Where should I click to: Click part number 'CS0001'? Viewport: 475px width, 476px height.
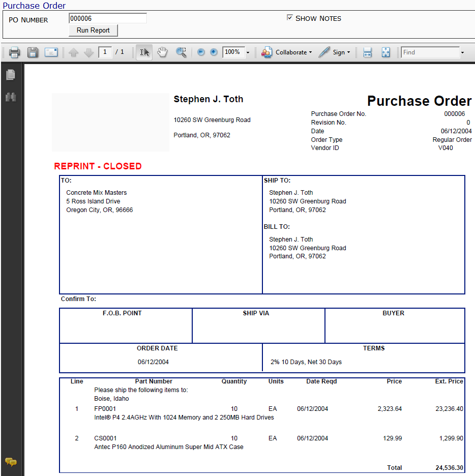point(105,438)
